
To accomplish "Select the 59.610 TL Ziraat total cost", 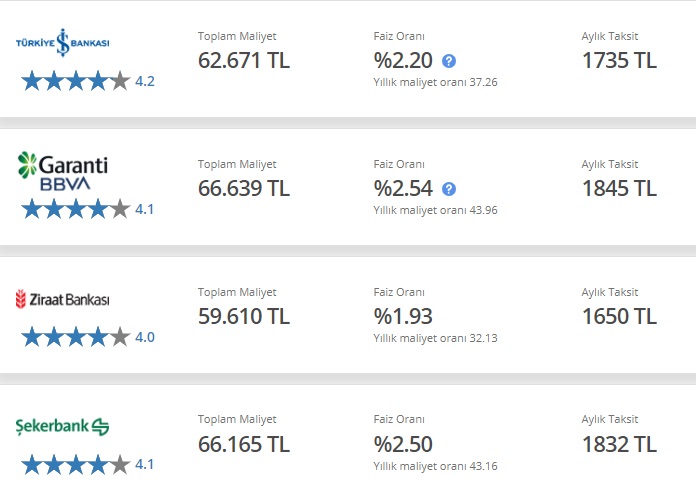I will pos(244,316).
